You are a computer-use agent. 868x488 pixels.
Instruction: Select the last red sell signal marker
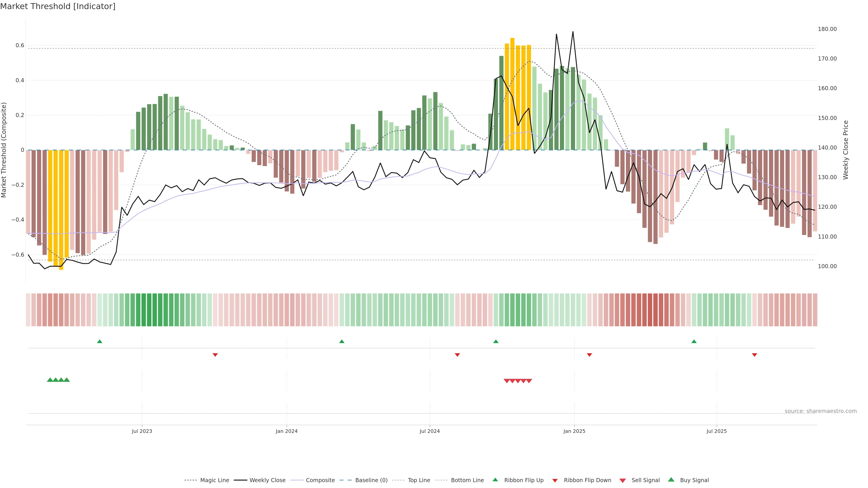529,381
